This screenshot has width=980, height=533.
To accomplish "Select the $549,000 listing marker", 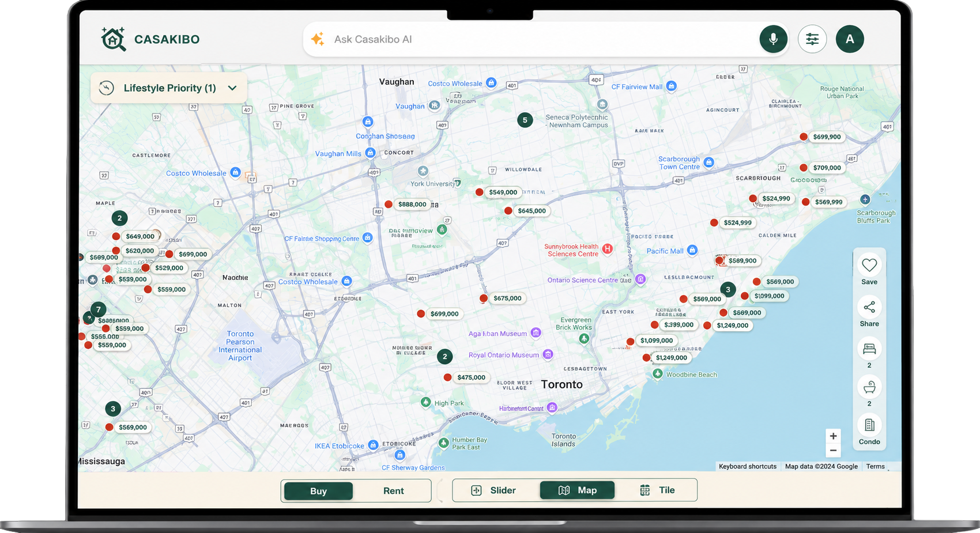I will point(498,192).
